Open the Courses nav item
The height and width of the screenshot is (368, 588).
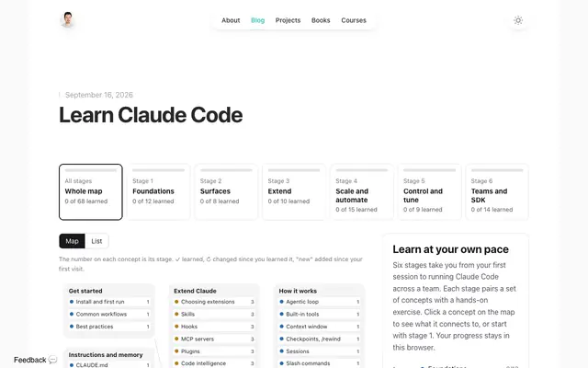[354, 20]
